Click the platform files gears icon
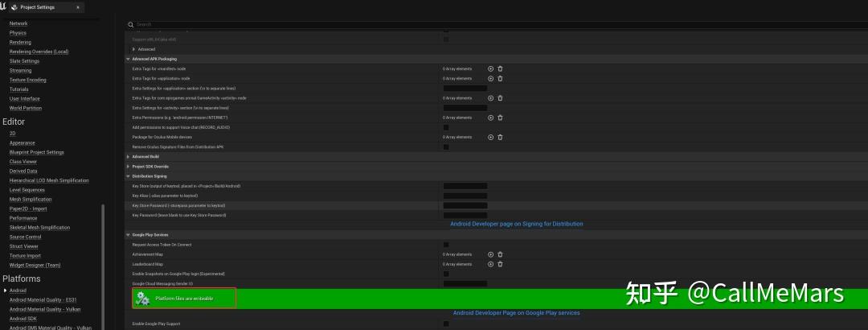The height and width of the screenshot is (330, 868). (143, 299)
